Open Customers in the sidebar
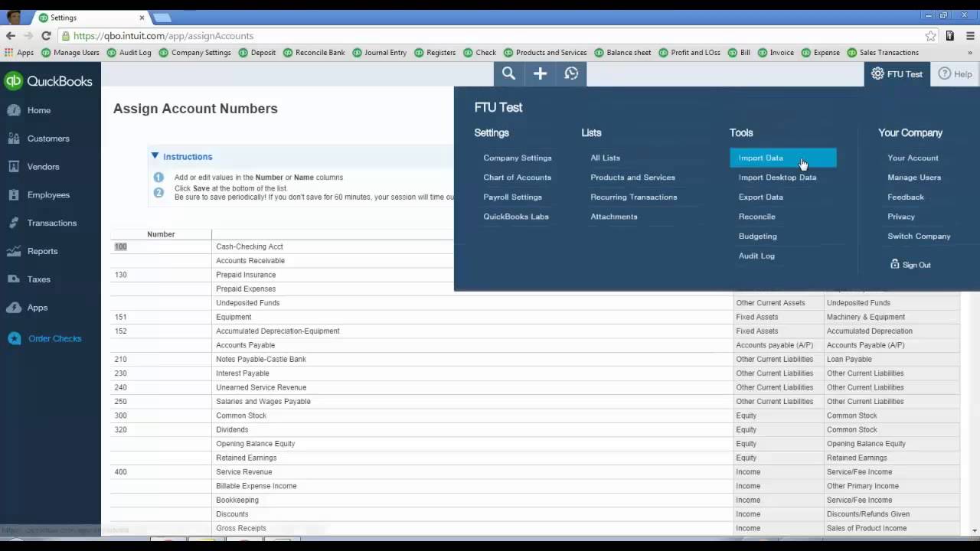980x551 pixels. (x=48, y=139)
